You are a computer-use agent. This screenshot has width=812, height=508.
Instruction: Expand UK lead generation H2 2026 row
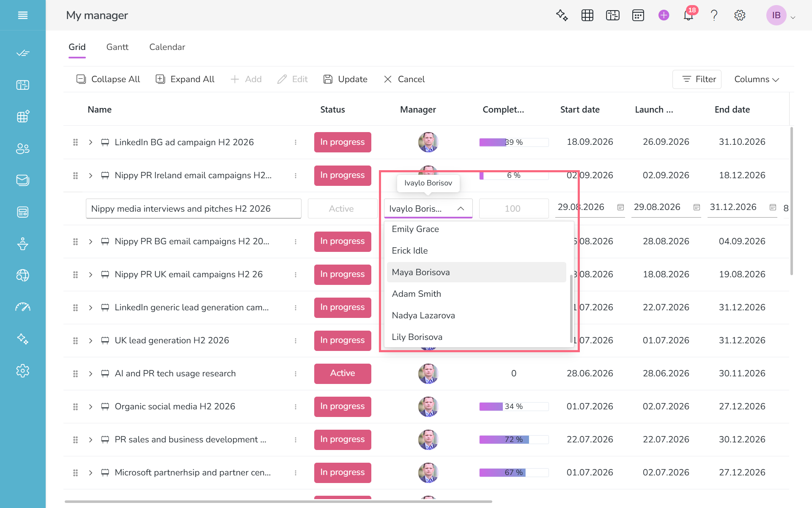pyautogui.click(x=91, y=340)
